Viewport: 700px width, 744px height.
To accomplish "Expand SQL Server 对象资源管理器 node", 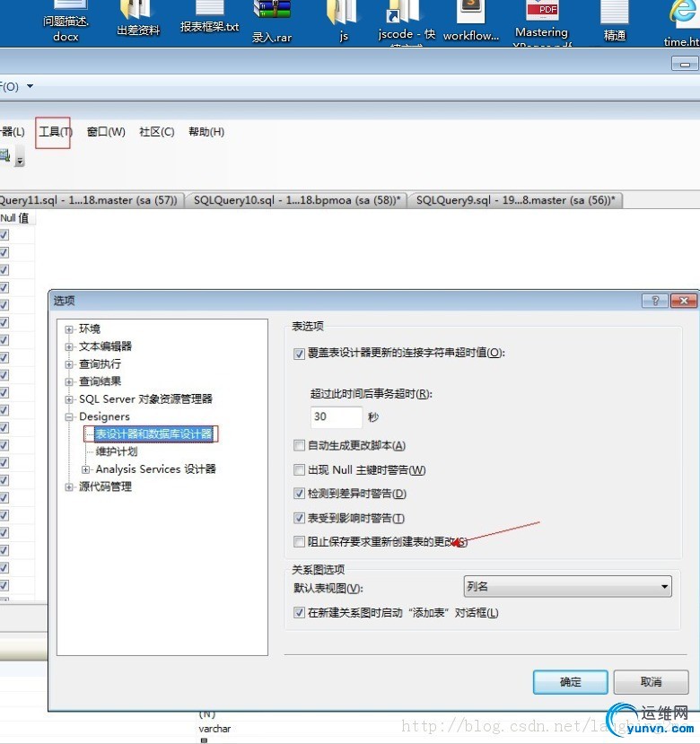I will tap(69, 399).
